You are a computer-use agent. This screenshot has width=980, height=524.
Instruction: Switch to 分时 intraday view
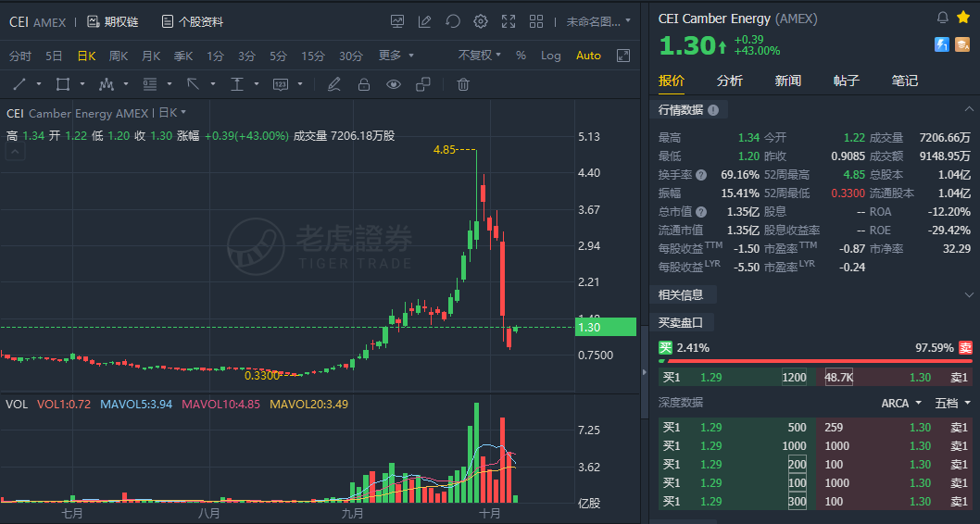pyautogui.click(x=20, y=56)
